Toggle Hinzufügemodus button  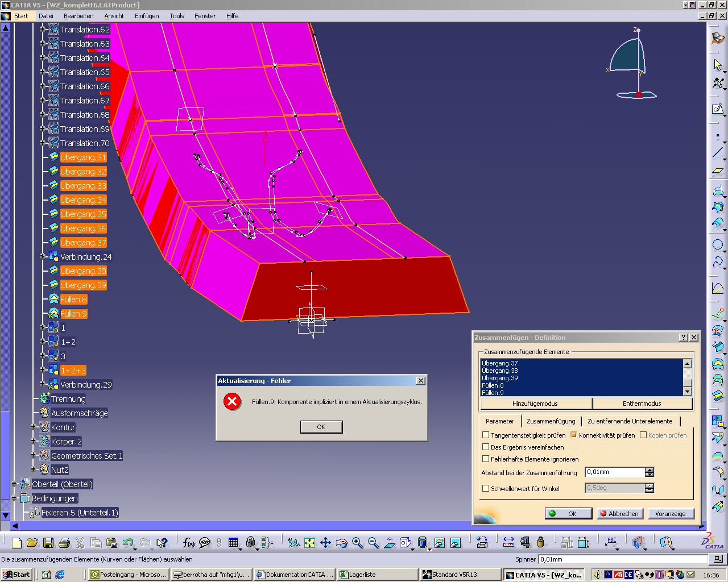(535, 404)
